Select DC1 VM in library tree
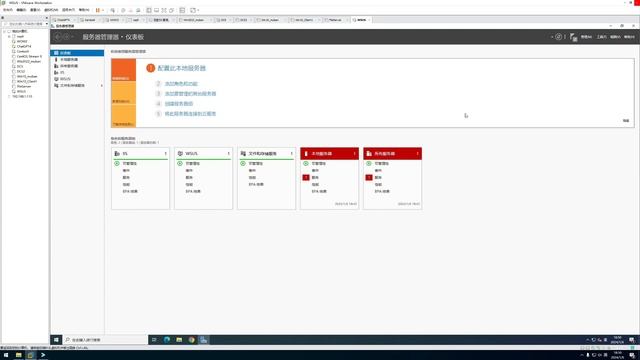The image size is (640, 360). click(20, 67)
